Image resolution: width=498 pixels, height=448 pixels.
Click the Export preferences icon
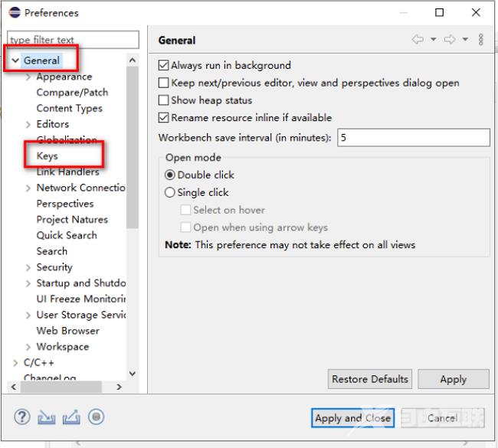click(71, 417)
